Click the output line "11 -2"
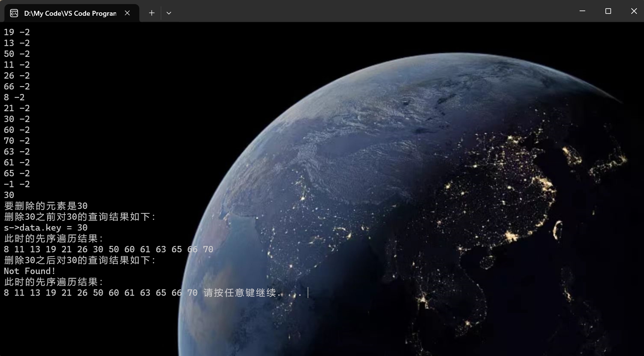 (x=17, y=65)
